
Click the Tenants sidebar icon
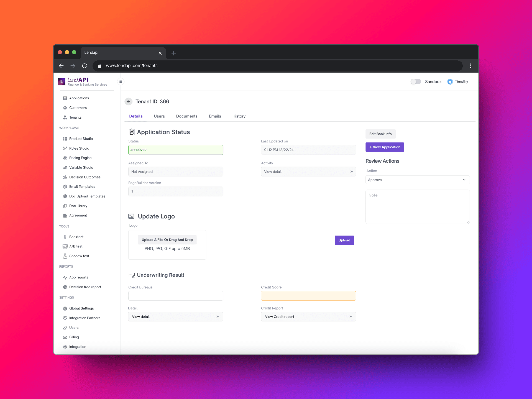[65, 117]
